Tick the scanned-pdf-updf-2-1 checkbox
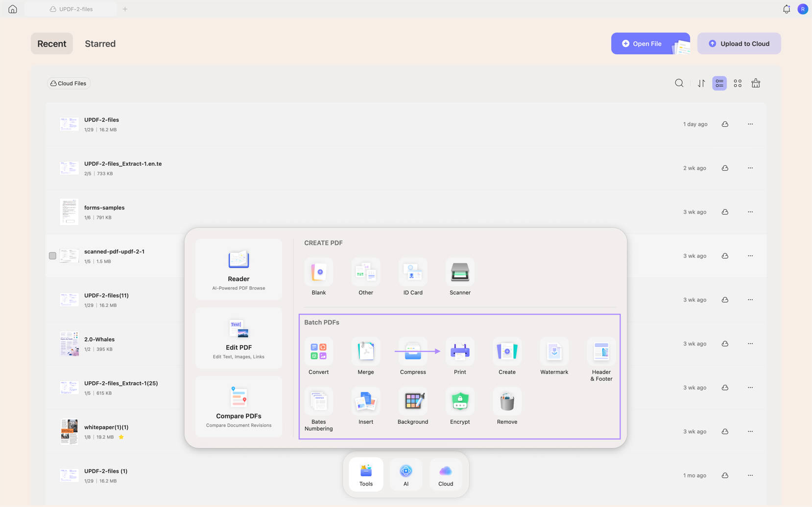 point(52,255)
